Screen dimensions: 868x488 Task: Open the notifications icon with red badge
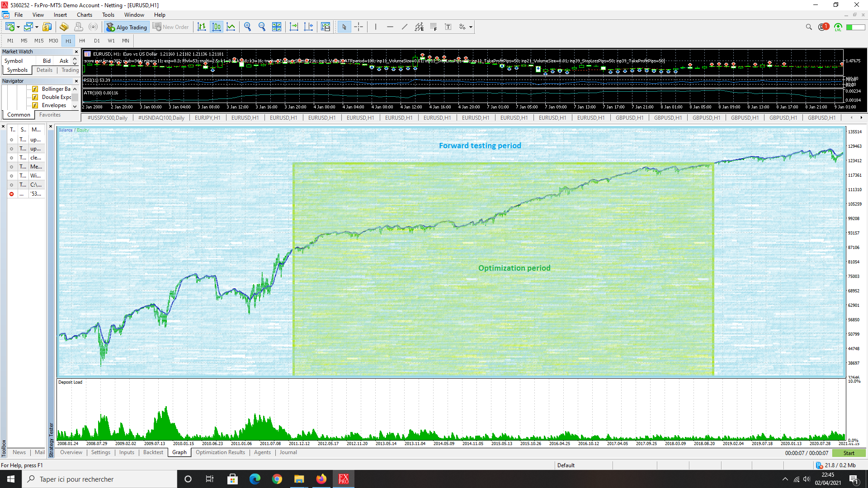[x=823, y=27]
